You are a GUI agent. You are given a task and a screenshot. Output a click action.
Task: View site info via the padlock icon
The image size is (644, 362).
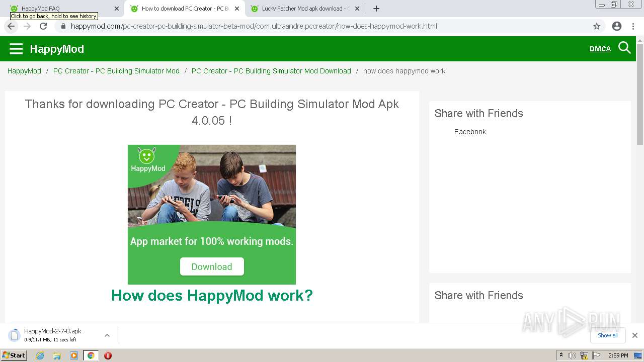pos(63,26)
